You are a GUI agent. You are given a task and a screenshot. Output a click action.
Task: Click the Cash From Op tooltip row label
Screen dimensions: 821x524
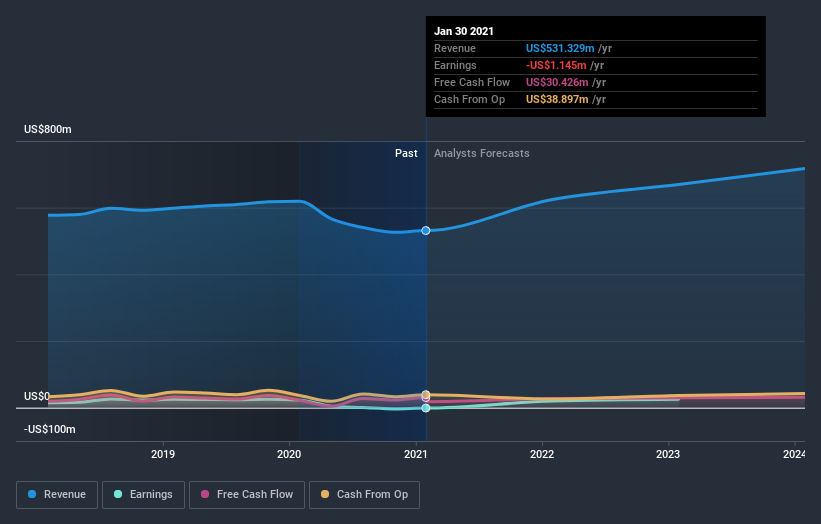coord(470,99)
